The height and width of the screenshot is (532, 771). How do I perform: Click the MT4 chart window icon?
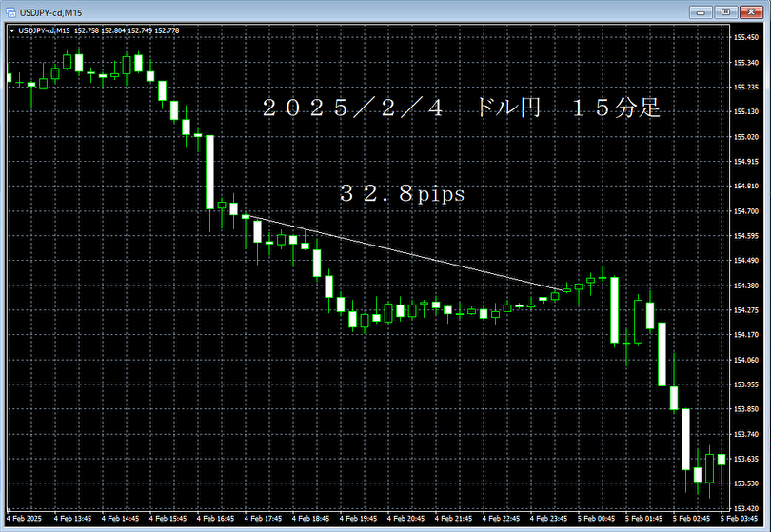(x=10, y=11)
